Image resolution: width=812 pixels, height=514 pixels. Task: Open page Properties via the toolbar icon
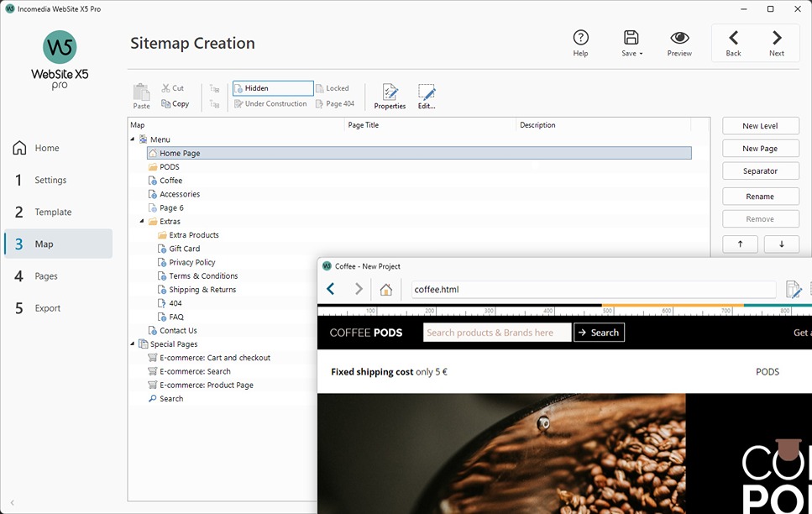tap(389, 95)
